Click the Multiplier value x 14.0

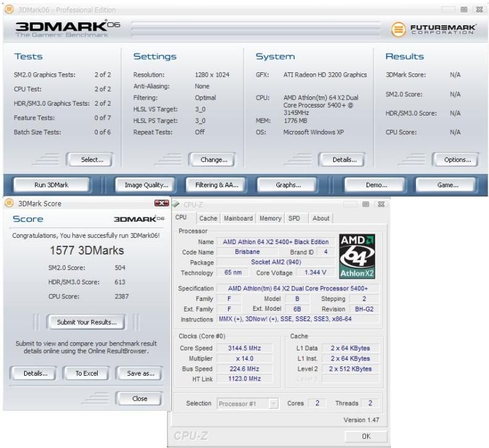click(x=245, y=358)
